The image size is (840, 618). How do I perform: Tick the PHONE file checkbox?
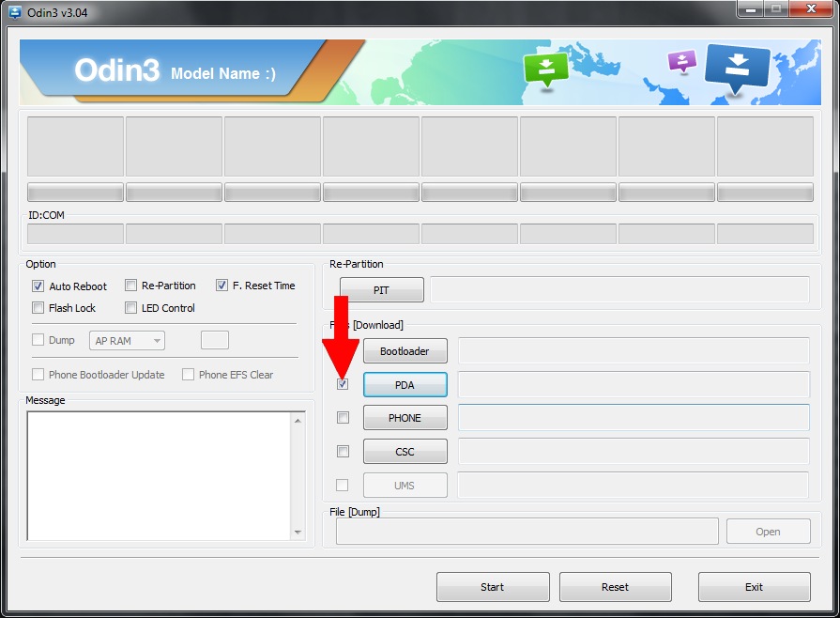[343, 418]
